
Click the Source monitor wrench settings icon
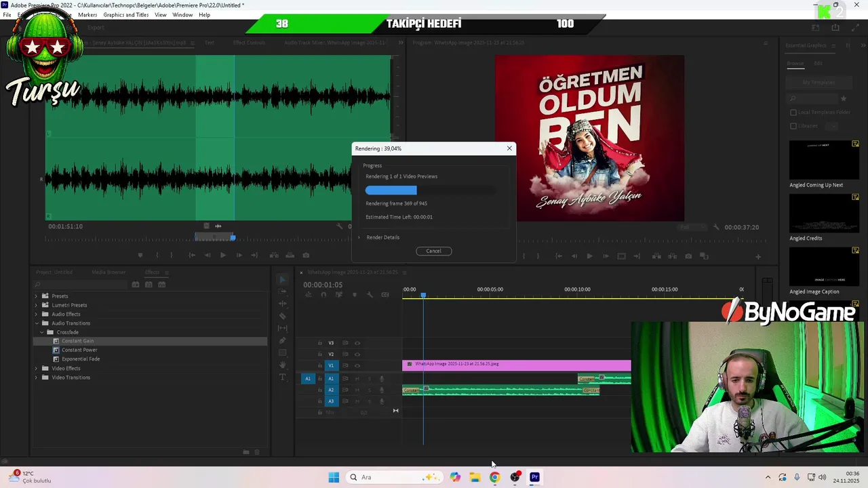[x=340, y=226]
